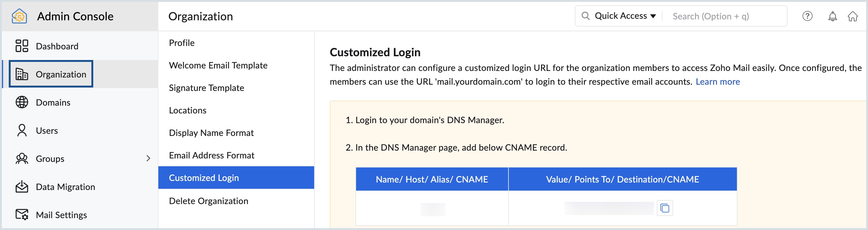
Task: Select Display Name Format option
Action: pyautogui.click(x=211, y=133)
